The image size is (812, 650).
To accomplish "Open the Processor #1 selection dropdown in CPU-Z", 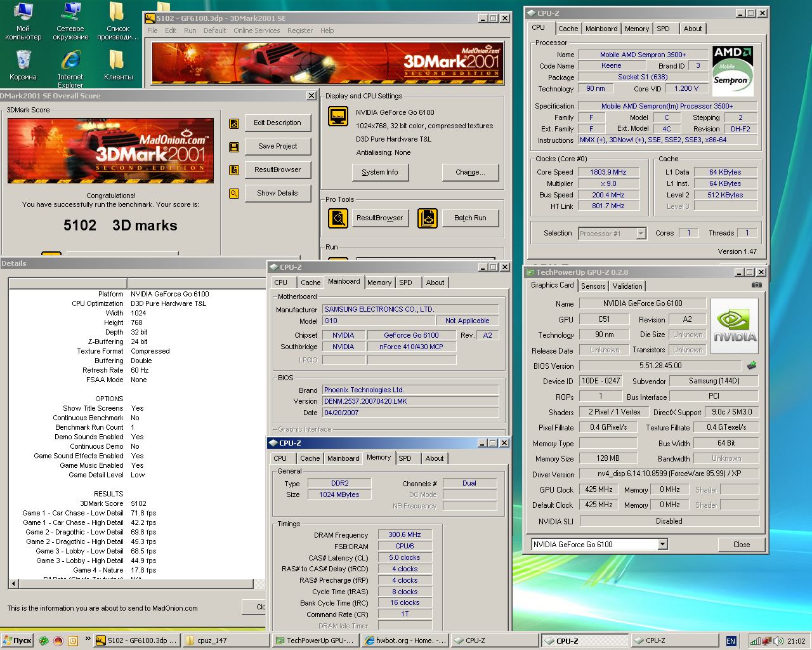I will pos(641,234).
